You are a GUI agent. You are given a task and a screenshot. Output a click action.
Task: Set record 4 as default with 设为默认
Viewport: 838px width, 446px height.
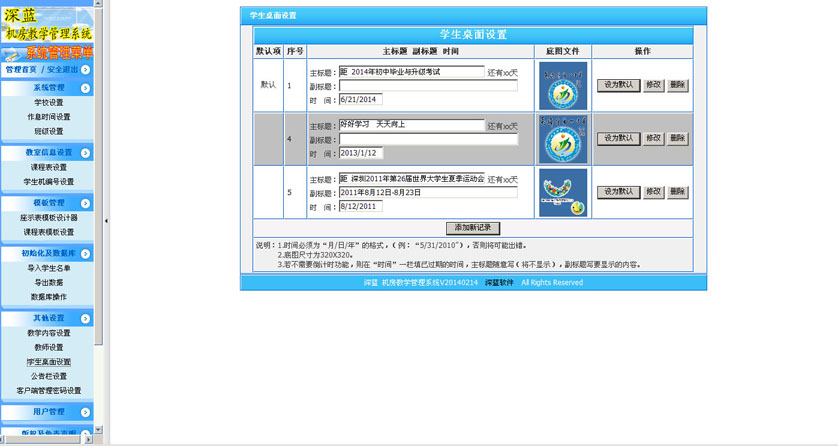(618, 139)
